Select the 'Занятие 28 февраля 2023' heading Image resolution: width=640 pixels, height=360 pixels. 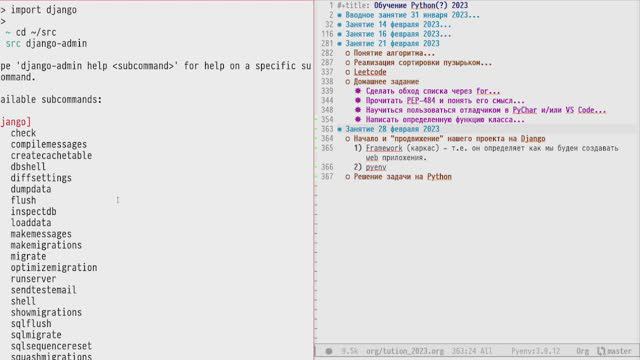click(x=392, y=129)
